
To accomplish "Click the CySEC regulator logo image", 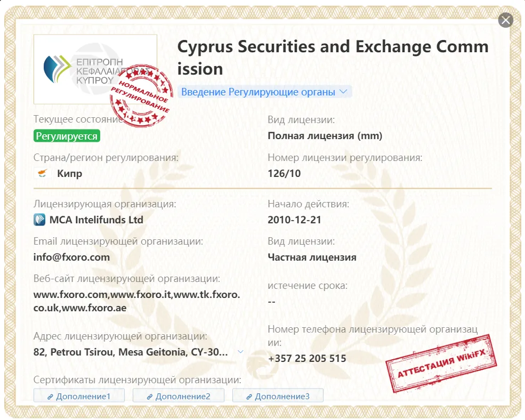I will (x=95, y=69).
